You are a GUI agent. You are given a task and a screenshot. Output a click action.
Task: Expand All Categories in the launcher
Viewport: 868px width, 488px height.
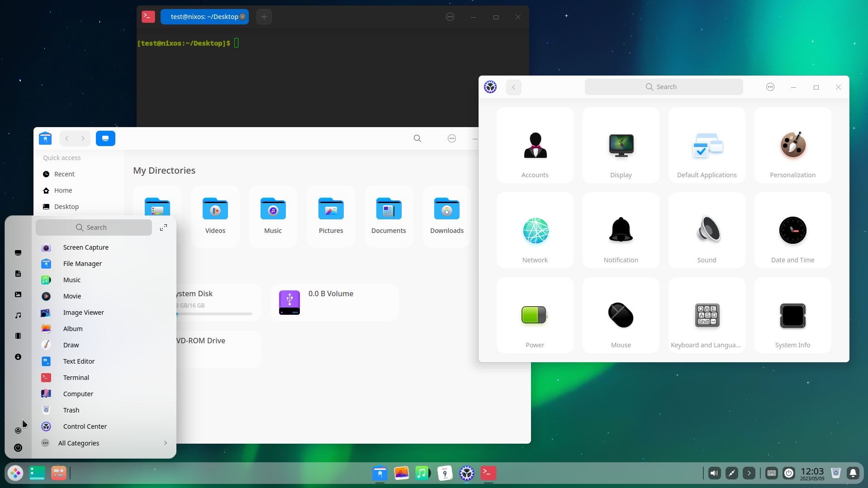point(104,443)
